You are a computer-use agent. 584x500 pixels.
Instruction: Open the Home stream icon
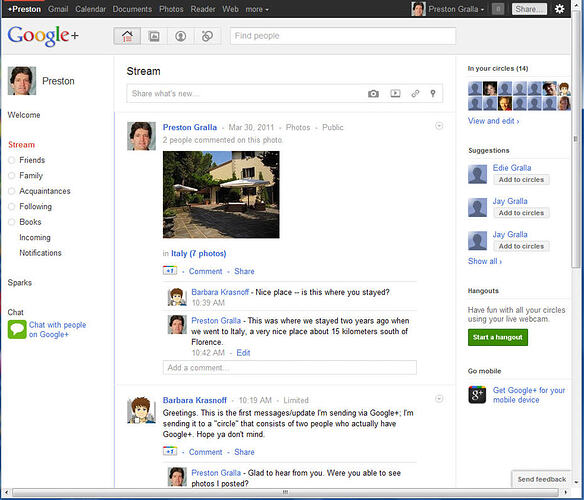click(x=127, y=36)
